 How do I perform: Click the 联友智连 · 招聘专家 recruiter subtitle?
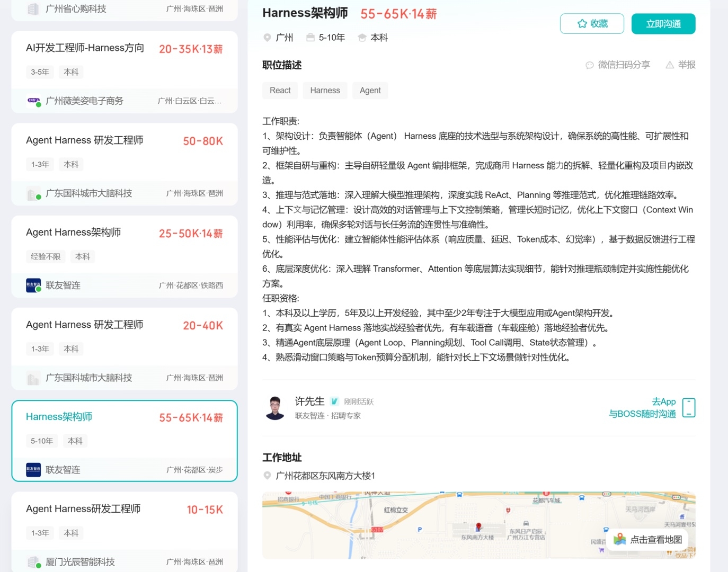tap(328, 416)
